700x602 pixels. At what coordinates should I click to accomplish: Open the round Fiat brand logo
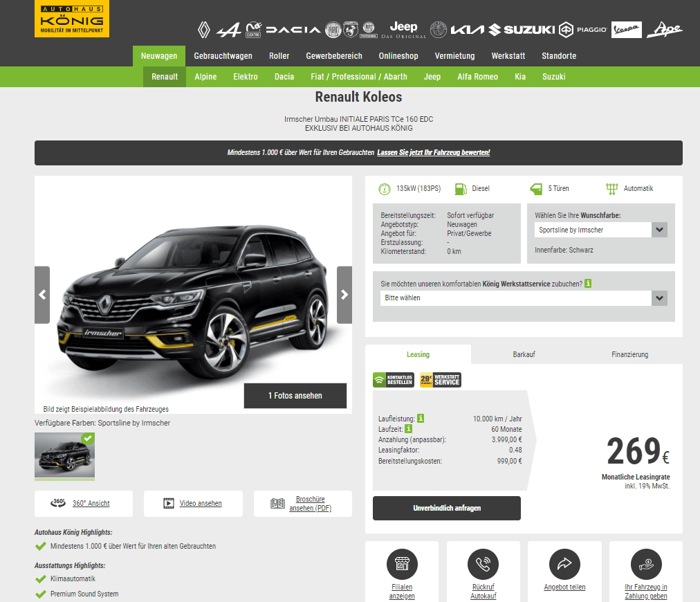coord(333,30)
